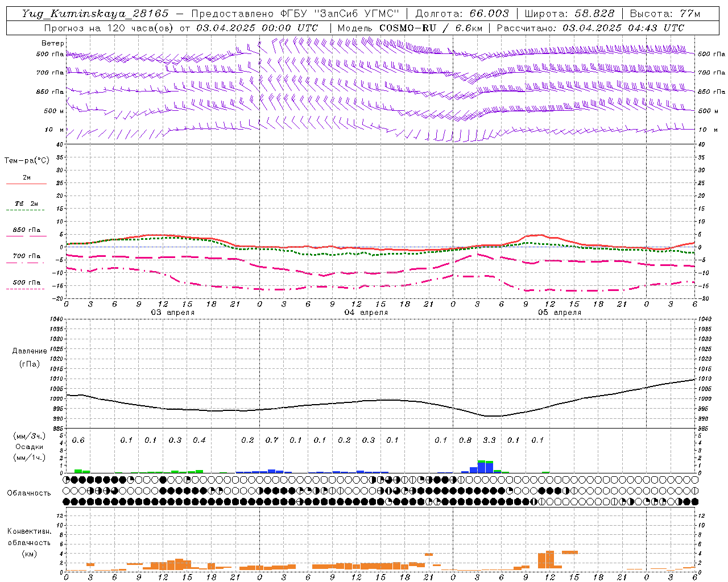Click the 03 апреля date label
Image resolution: width=728 pixels, height=582 pixels.
tap(173, 312)
